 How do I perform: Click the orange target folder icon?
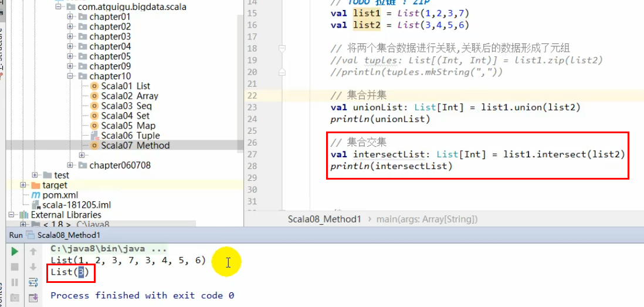click(x=36, y=185)
